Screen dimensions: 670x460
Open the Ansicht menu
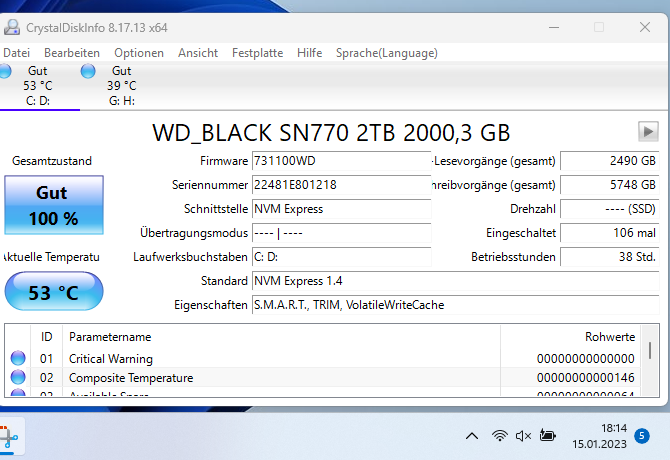198,53
